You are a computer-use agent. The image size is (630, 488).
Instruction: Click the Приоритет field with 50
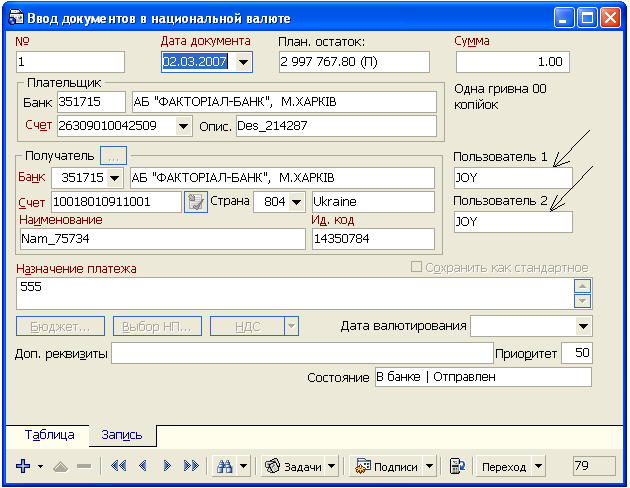[577, 353]
